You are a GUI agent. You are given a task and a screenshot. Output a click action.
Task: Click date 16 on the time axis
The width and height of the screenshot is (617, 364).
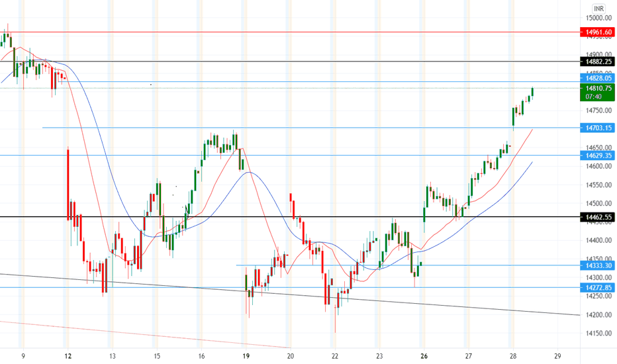[x=201, y=356]
